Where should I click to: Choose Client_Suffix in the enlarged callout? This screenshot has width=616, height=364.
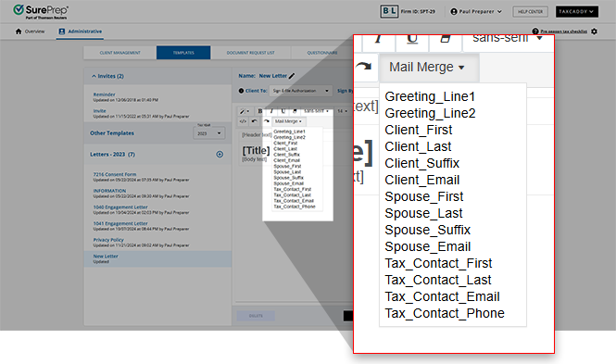pyautogui.click(x=421, y=163)
